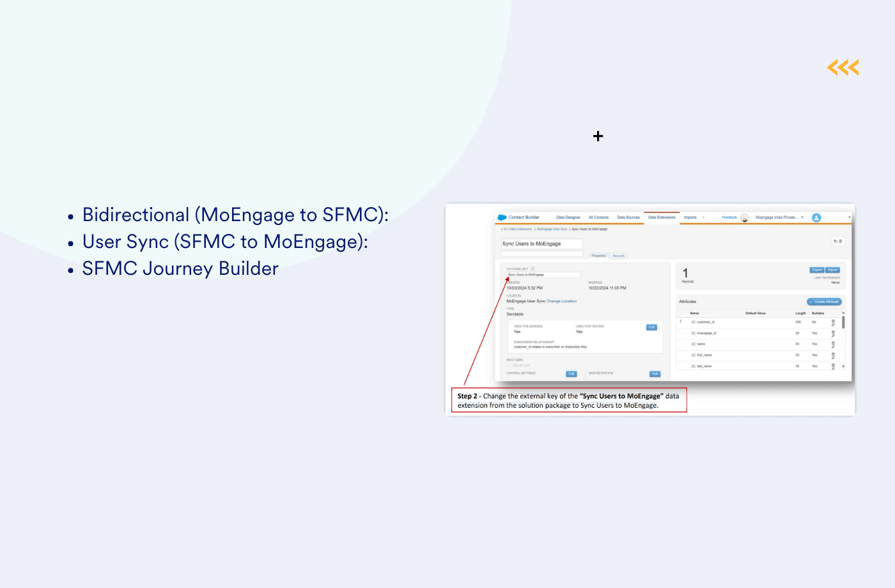Viewport: 895px width, 588px height.
Task: Click the Feedback link
Action: tap(729, 217)
